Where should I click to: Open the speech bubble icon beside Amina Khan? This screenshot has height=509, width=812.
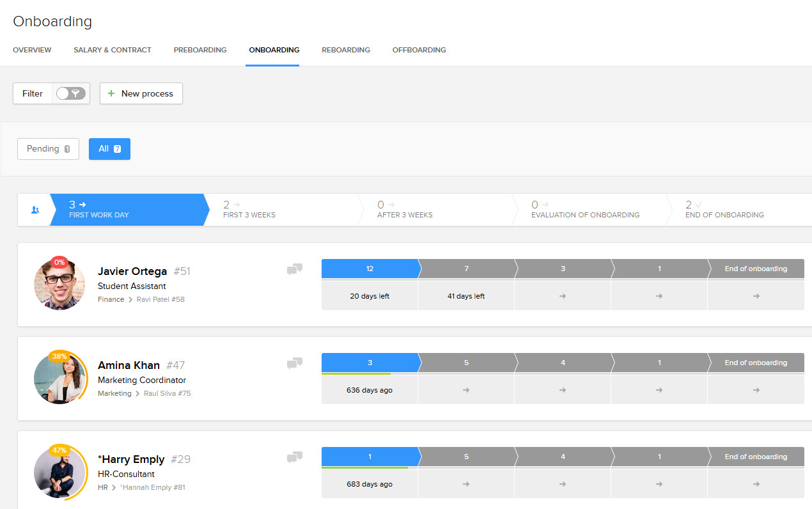(294, 363)
